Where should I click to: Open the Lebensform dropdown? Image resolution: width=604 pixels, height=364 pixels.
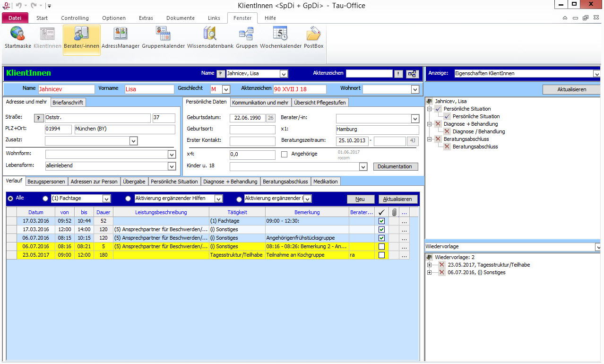(172, 166)
